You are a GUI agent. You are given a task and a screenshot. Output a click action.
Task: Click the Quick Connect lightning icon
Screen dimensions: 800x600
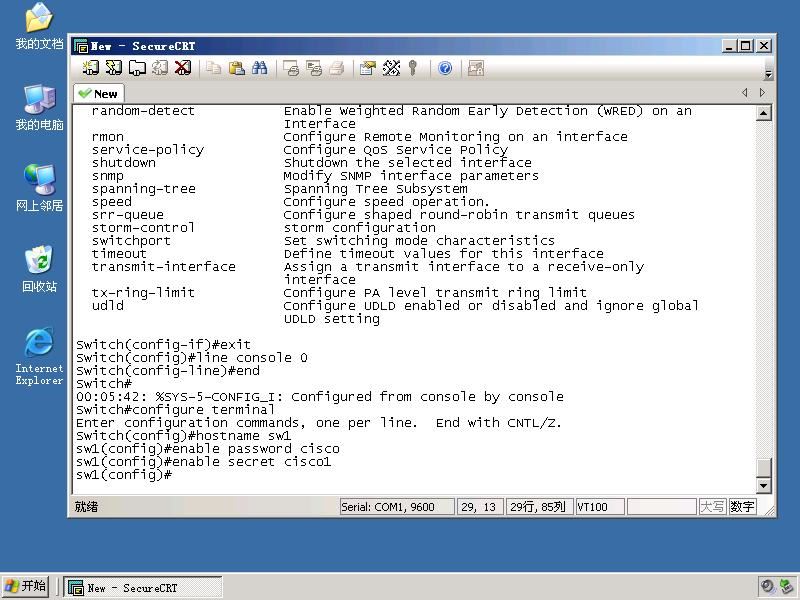[114, 68]
